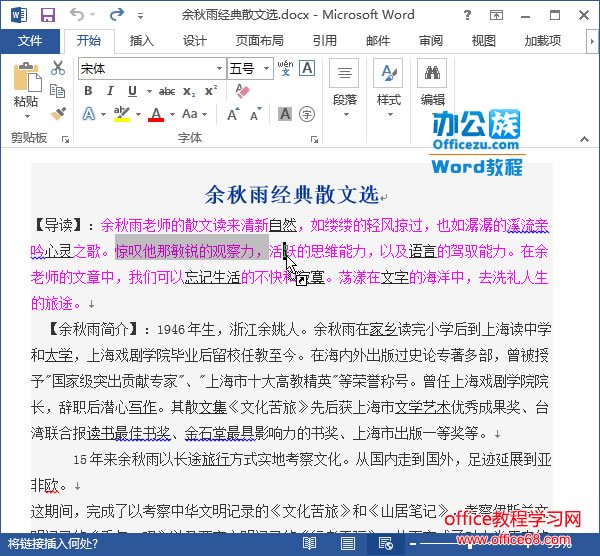Switch to read mode view
Image resolution: width=600 pixels, height=556 pixels.
tap(309, 543)
